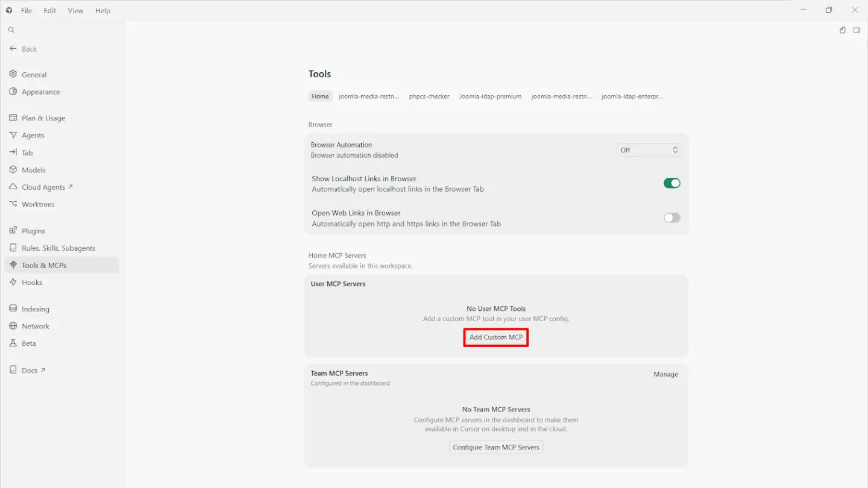Select the Home workspace tab
Screen dimensions: 868x488
coord(320,96)
